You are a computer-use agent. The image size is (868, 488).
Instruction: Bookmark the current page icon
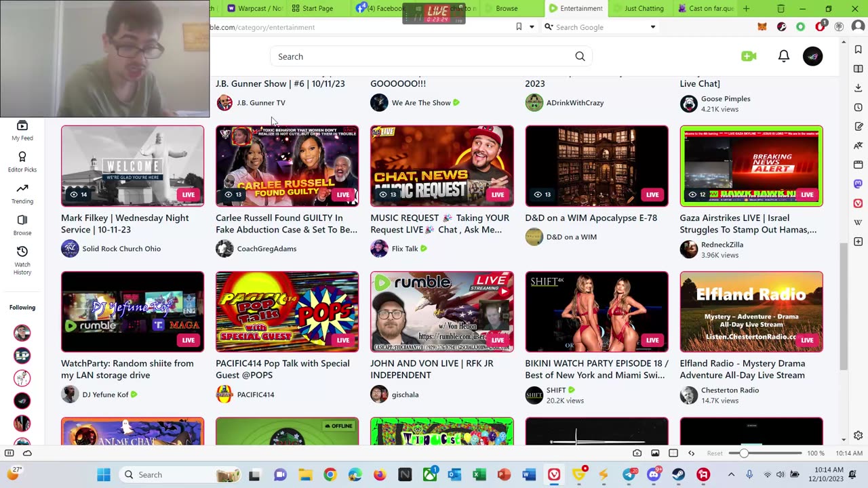click(x=519, y=27)
